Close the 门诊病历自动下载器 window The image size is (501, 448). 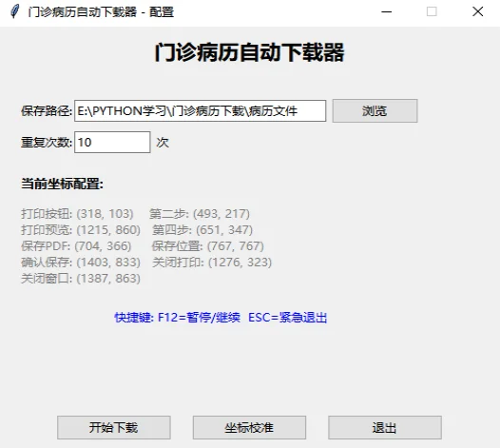coord(477,11)
